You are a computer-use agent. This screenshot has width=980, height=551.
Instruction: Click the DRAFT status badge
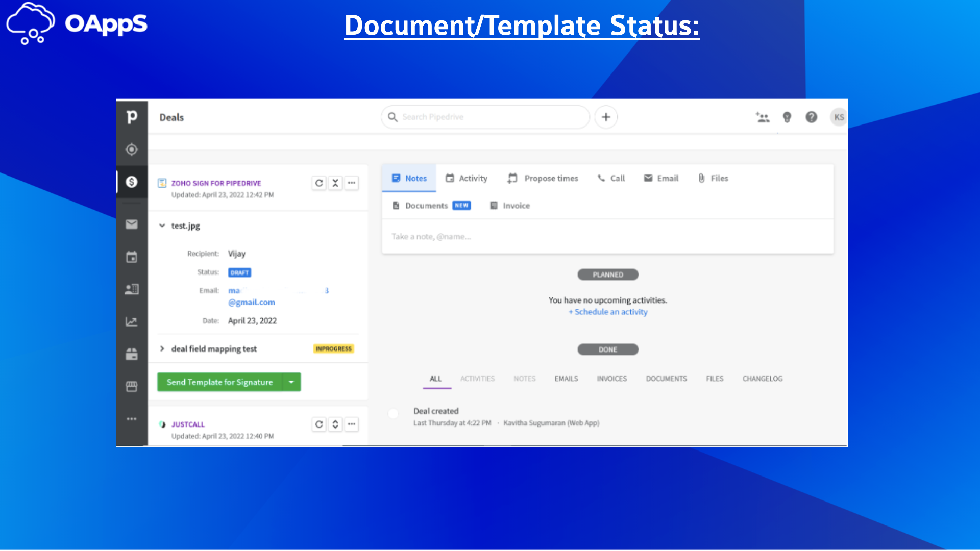[x=239, y=272]
